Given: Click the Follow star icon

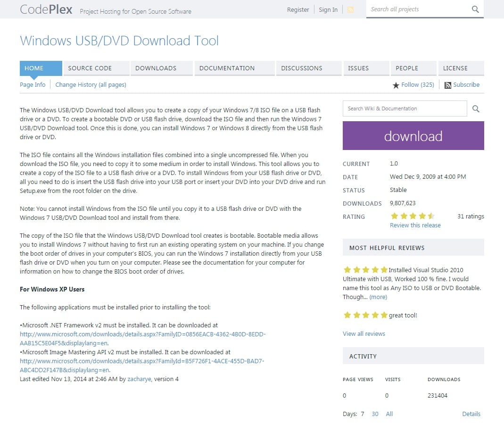Looking at the screenshot, I should (396, 85).
